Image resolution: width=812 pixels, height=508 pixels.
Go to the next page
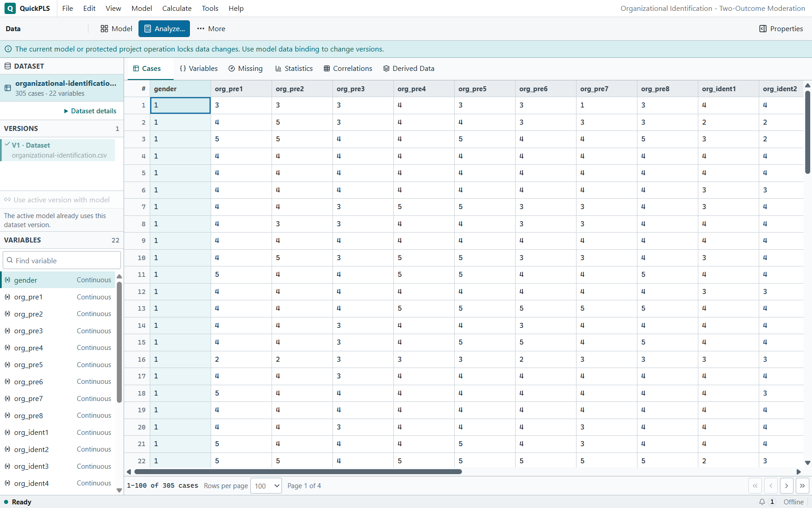click(x=786, y=486)
